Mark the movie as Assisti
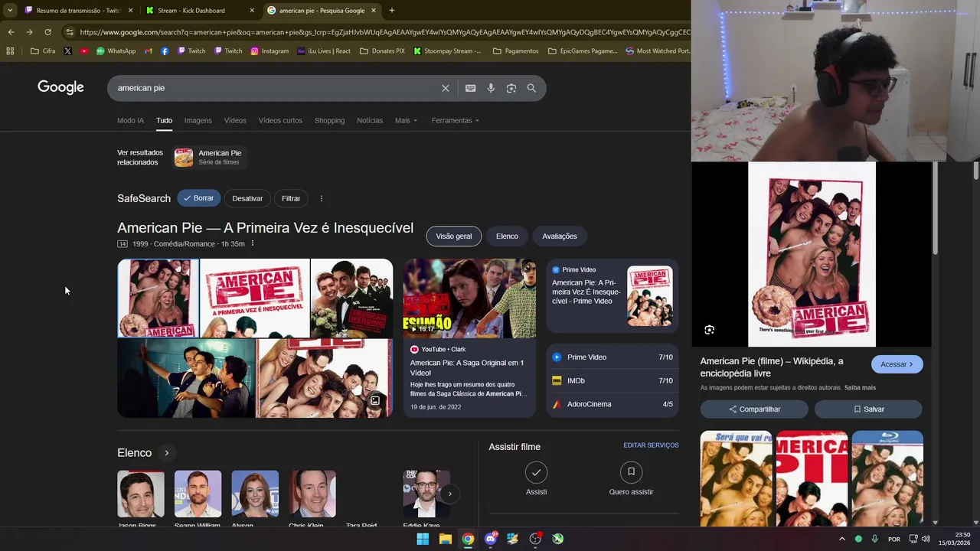Image resolution: width=980 pixels, height=551 pixels. tap(536, 472)
